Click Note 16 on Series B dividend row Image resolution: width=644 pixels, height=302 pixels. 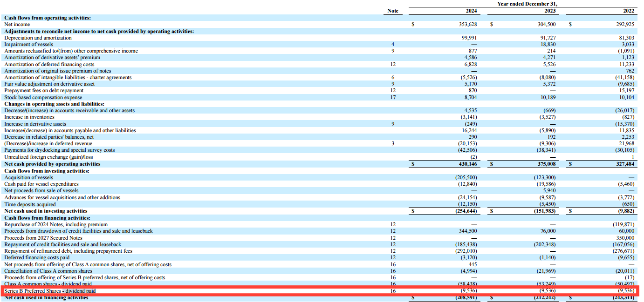pos(393,290)
